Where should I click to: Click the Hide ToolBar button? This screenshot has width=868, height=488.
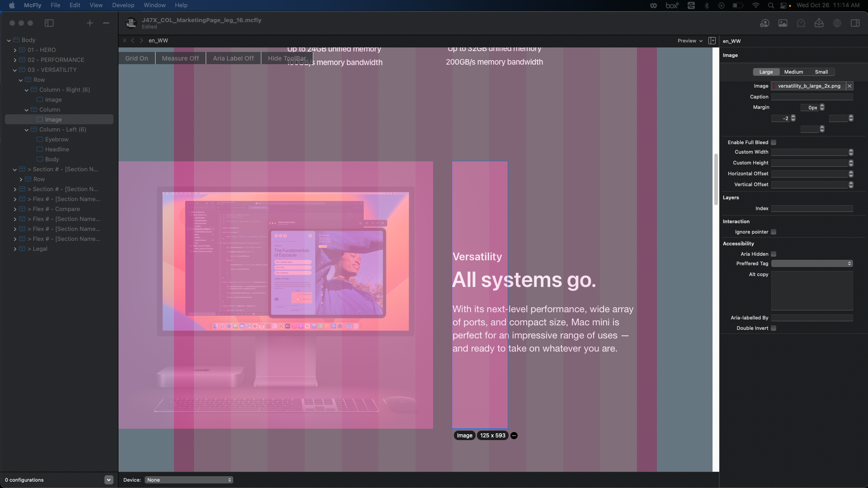[287, 58]
